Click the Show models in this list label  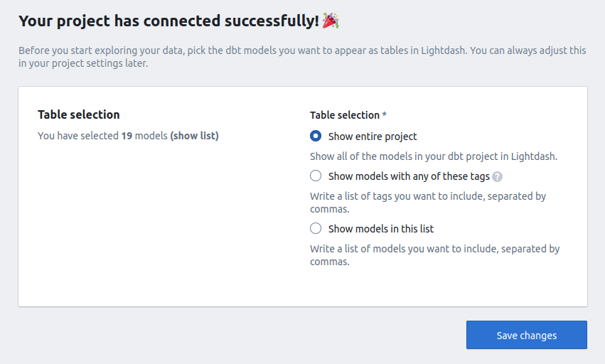pos(381,229)
